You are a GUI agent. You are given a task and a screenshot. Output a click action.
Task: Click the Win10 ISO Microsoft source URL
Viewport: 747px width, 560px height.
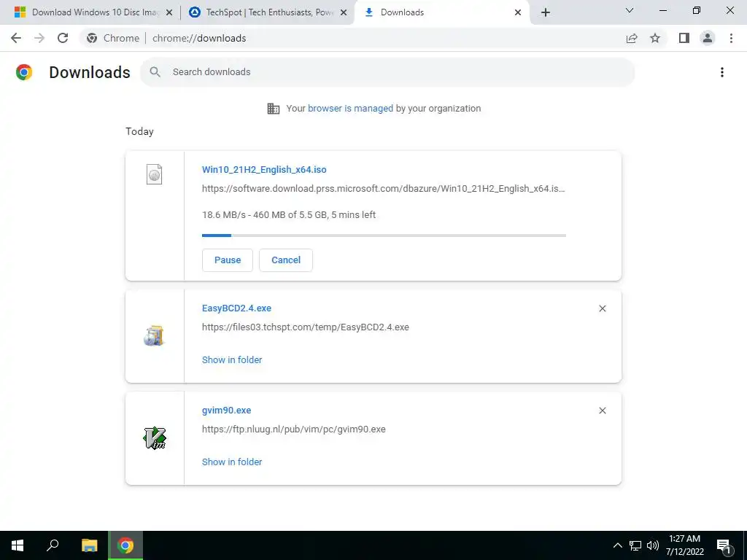point(384,189)
